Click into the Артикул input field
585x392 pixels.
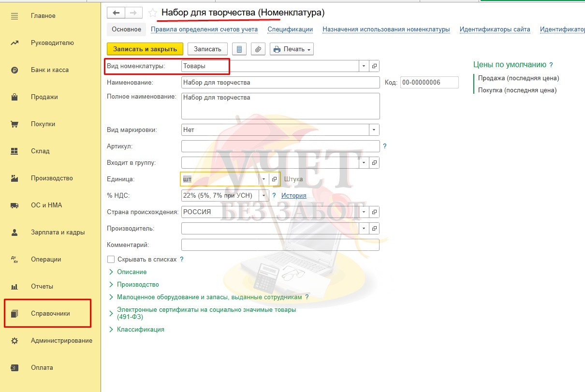coord(280,146)
